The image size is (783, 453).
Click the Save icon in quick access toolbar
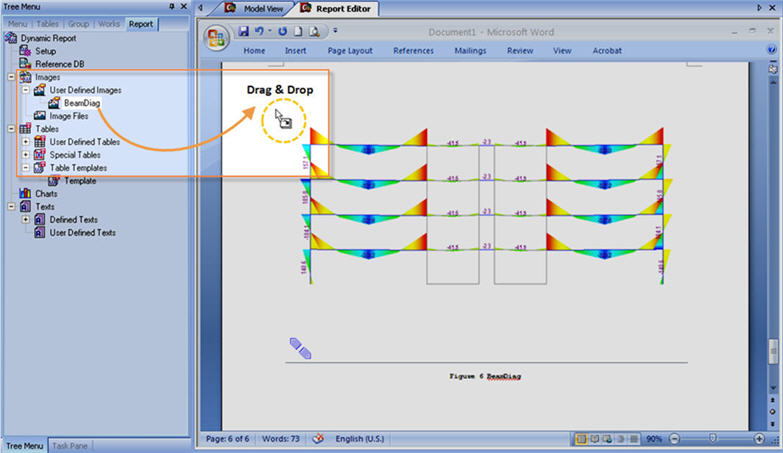click(x=244, y=32)
